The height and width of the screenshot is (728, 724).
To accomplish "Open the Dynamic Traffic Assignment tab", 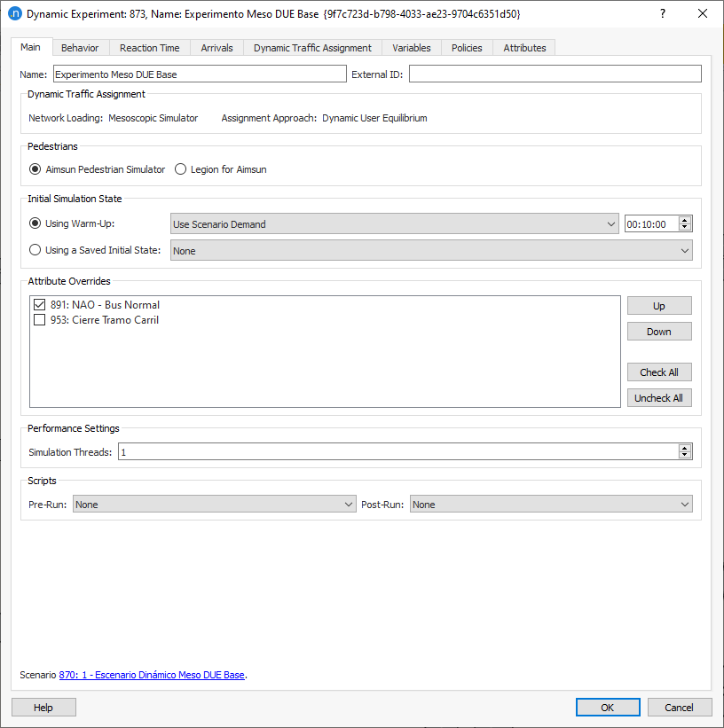I will click(311, 47).
